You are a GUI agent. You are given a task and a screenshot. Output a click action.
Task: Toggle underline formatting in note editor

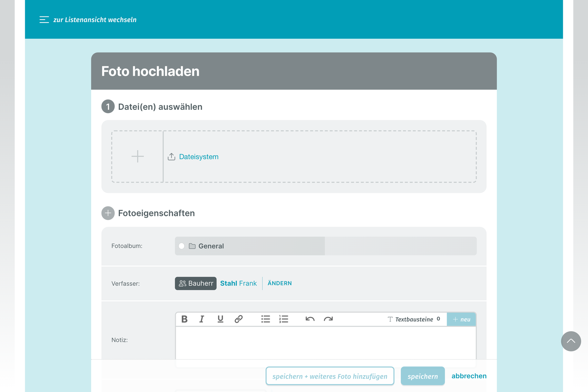pos(220,319)
